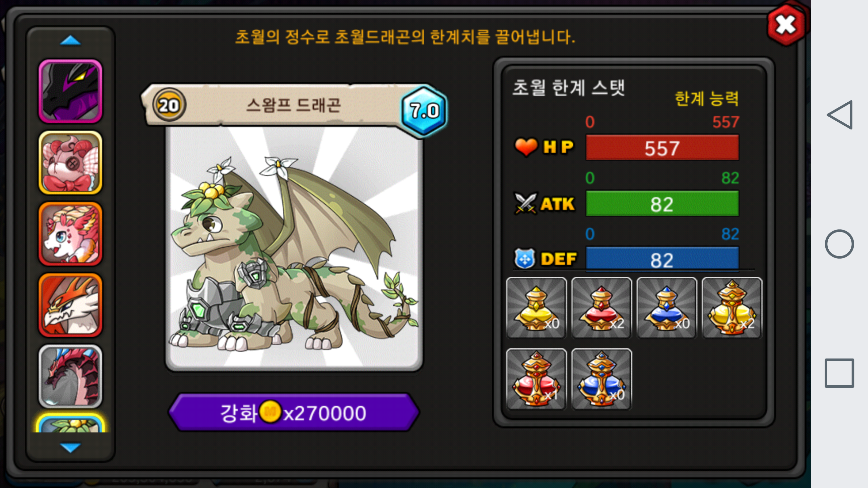Show previous dragons with up arrow

click(70, 41)
